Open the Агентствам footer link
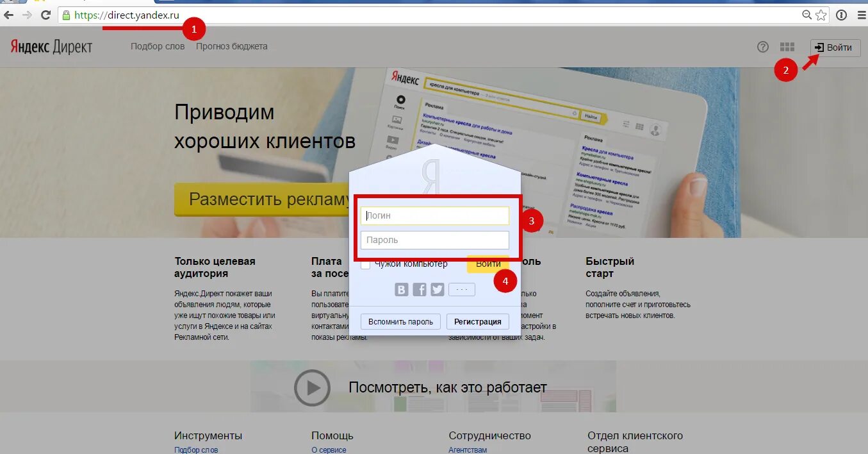 point(468,450)
